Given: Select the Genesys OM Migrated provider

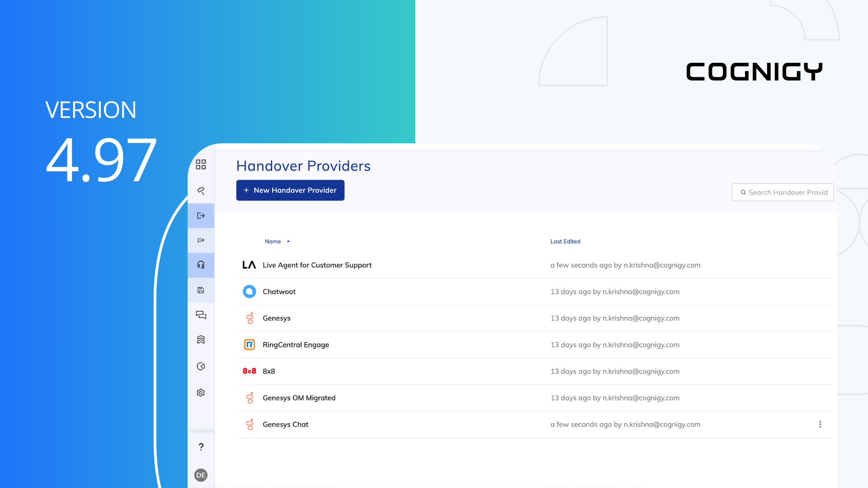Looking at the screenshot, I should point(299,398).
